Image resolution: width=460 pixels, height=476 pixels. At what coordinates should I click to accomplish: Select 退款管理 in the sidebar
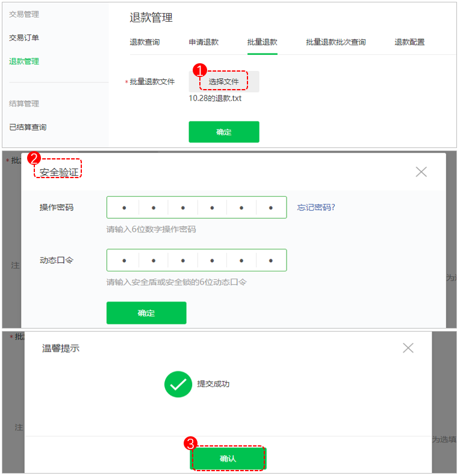pos(24,61)
